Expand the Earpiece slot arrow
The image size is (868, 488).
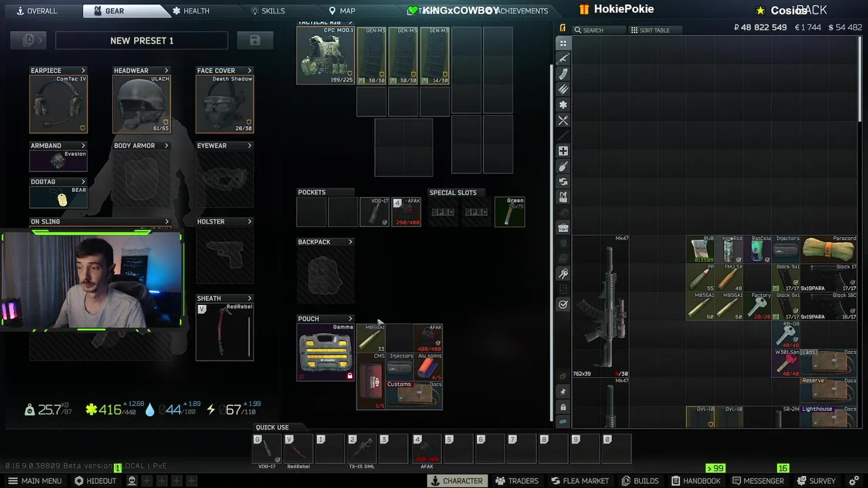(x=83, y=70)
